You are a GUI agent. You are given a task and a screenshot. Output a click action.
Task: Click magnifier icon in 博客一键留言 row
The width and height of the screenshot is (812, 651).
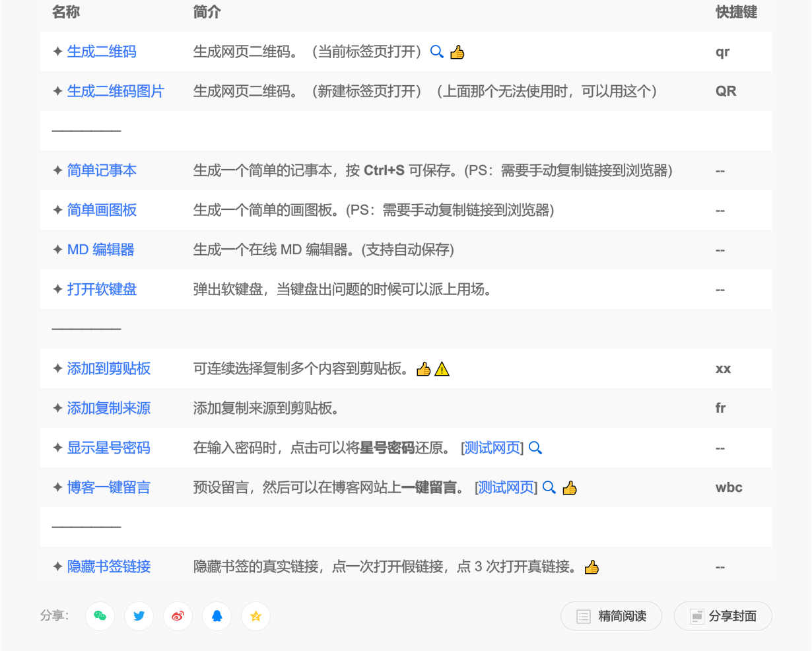(549, 487)
